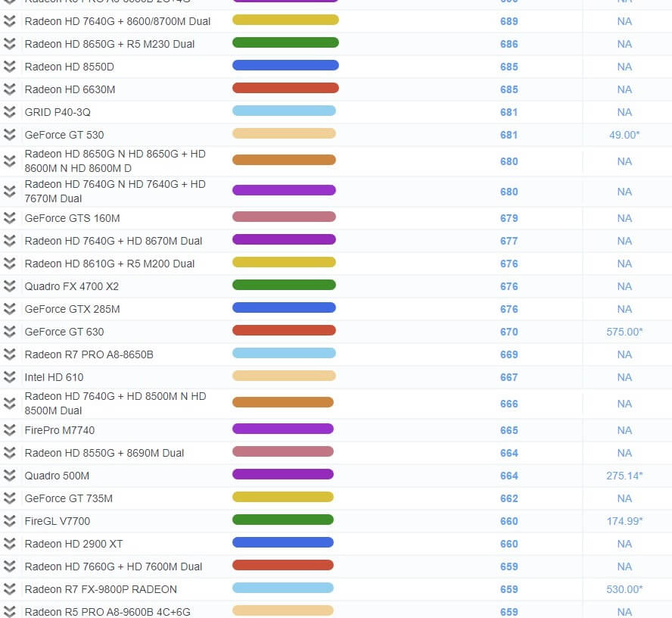Expand the Quadro 500M row chevron
The width and height of the screenshot is (672, 618).
tap(9, 476)
